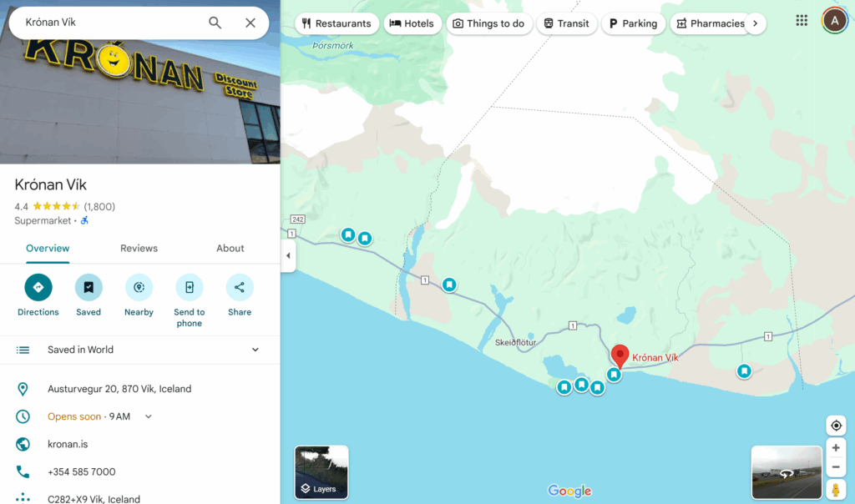
Task: Click the search magnifier icon
Action: click(x=215, y=23)
